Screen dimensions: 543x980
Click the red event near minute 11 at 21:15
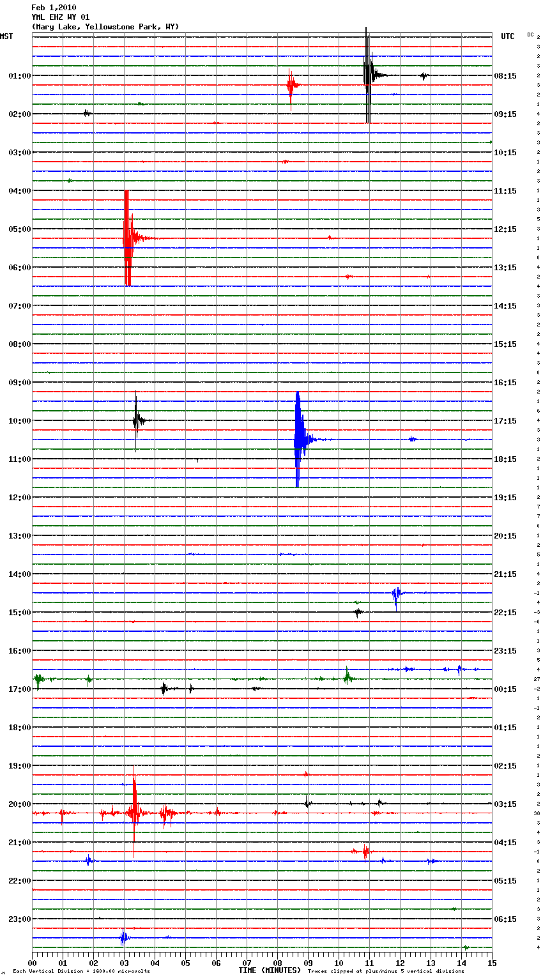coord(365,851)
